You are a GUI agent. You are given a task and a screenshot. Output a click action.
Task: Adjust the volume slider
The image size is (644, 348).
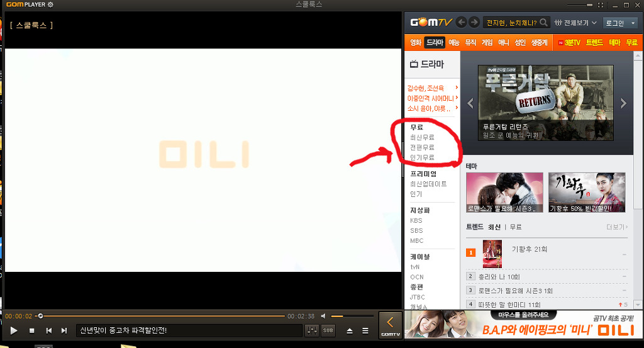pyautogui.click(x=351, y=317)
